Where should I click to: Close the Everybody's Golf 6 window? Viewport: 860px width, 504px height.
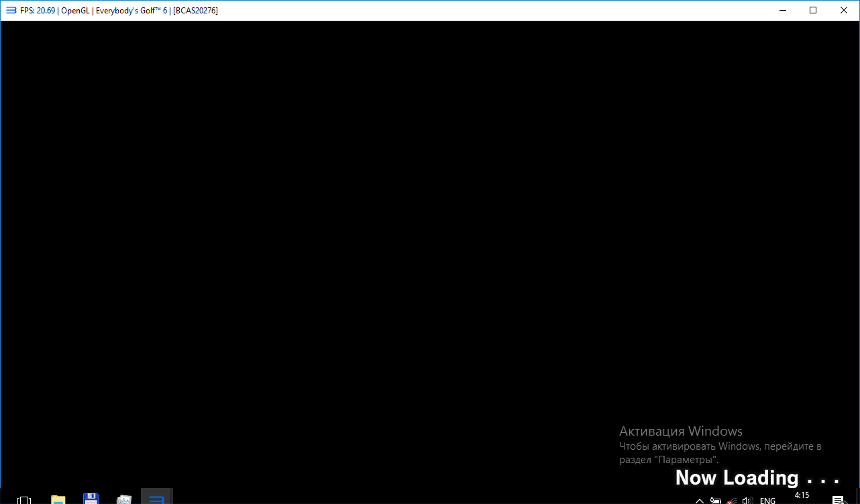[x=844, y=10]
